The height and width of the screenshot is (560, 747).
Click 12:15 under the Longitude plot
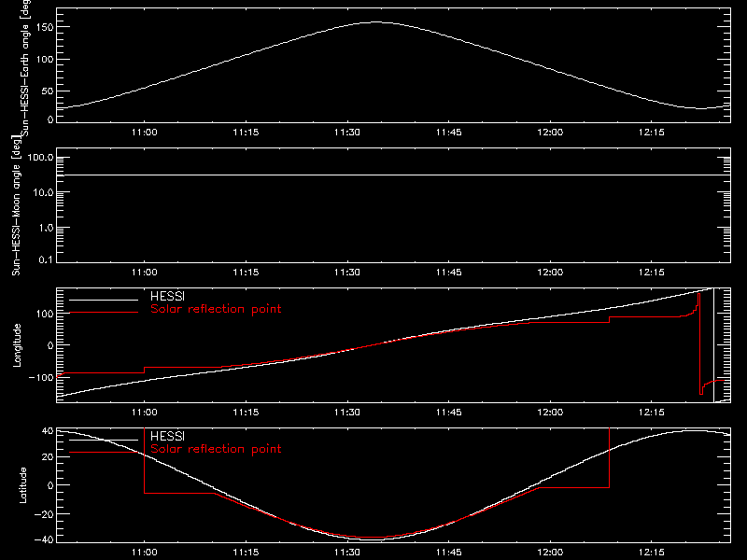tap(651, 412)
